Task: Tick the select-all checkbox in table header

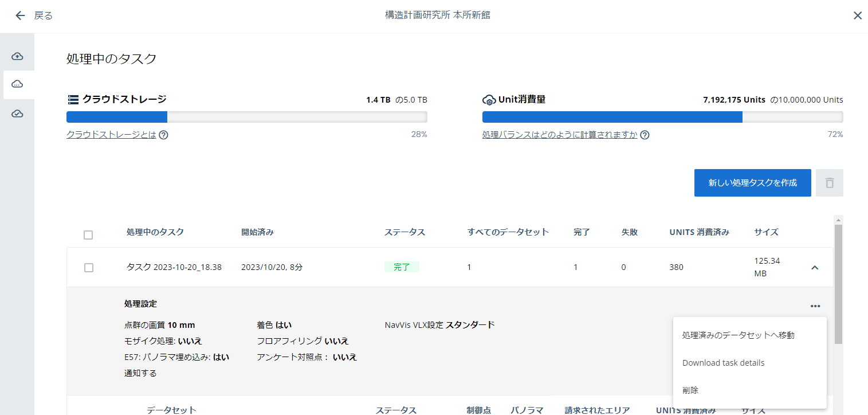Action: pyautogui.click(x=88, y=235)
